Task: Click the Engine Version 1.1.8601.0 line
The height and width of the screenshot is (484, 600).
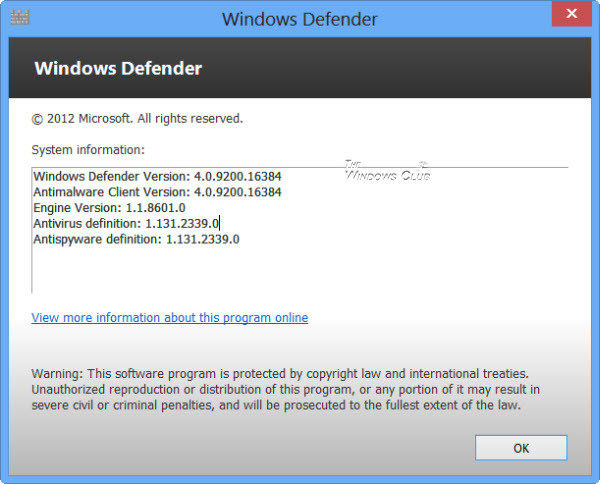Action: (x=109, y=208)
